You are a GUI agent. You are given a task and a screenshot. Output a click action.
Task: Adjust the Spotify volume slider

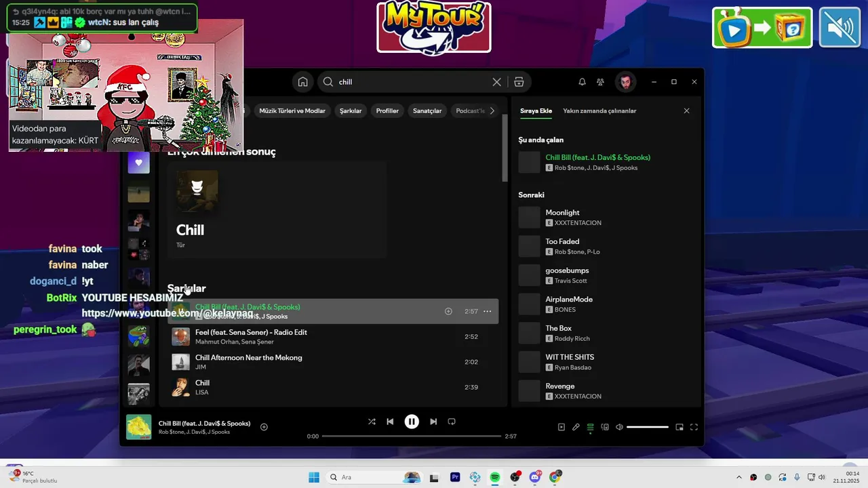[648, 427]
